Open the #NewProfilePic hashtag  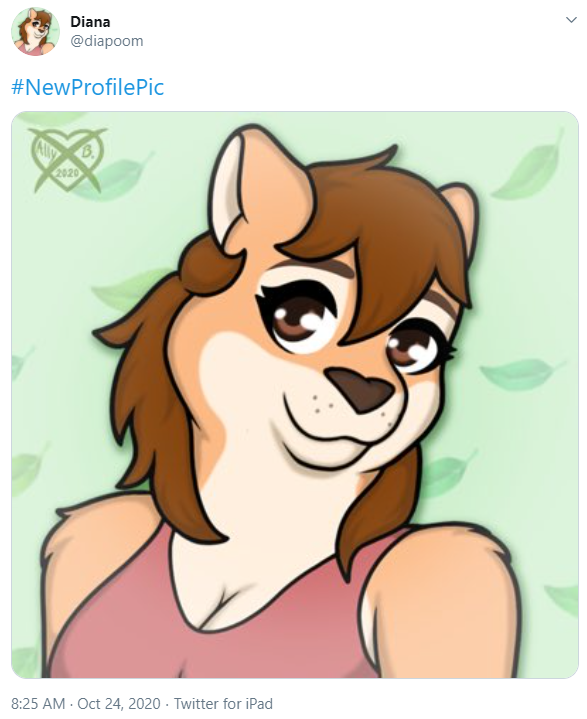[87, 87]
